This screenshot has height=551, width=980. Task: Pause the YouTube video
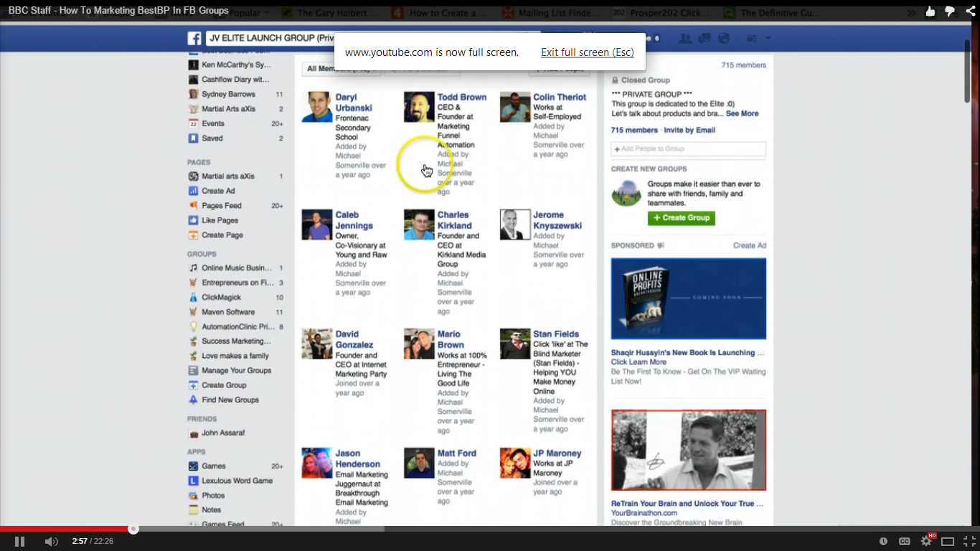click(x=19, y=541)
